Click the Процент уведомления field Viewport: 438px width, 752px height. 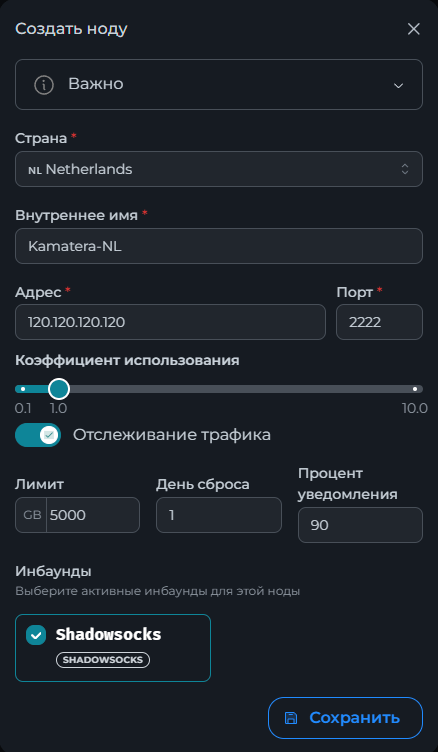point(360,525)
